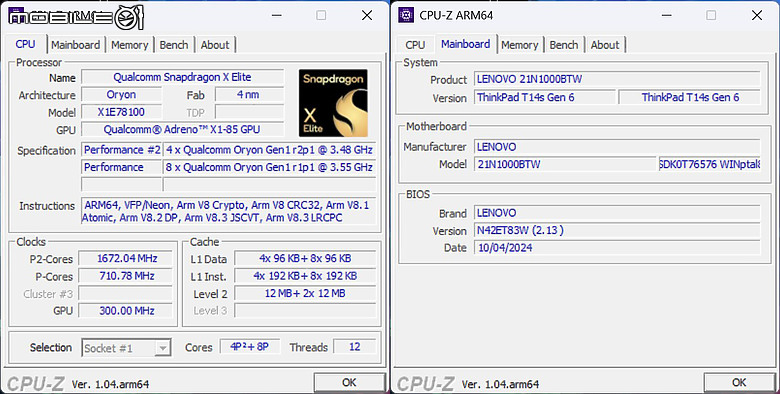Click first Version value ThinkPad T14s Gen 6
This screenshot has height=394, width=780.
(x=545, y=97)
